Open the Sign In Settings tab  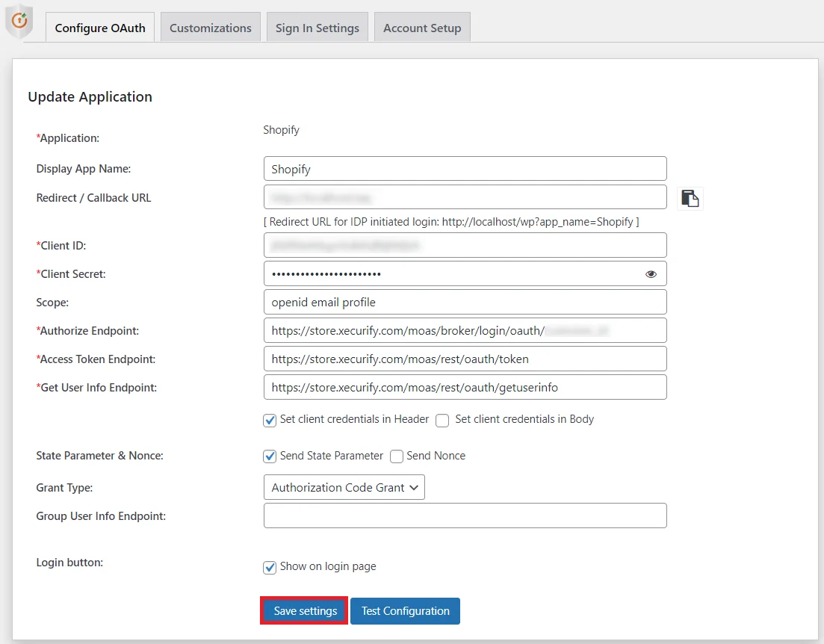(317, 27)
